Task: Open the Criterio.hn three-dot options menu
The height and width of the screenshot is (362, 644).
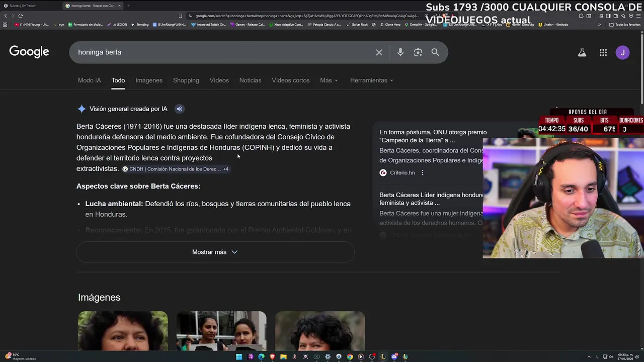Action: (423, 172)
